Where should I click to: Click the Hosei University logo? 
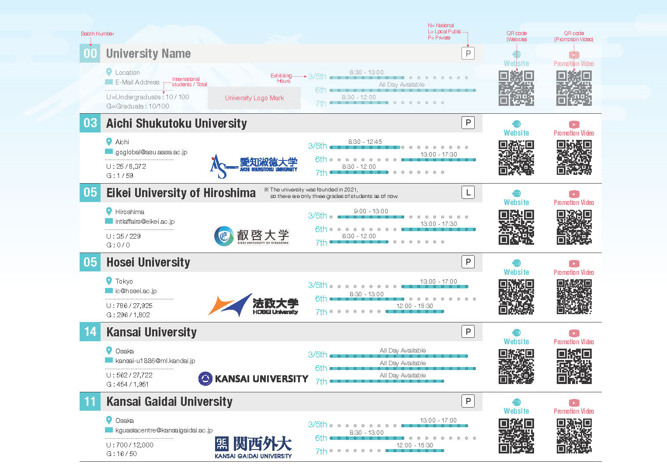254,304
